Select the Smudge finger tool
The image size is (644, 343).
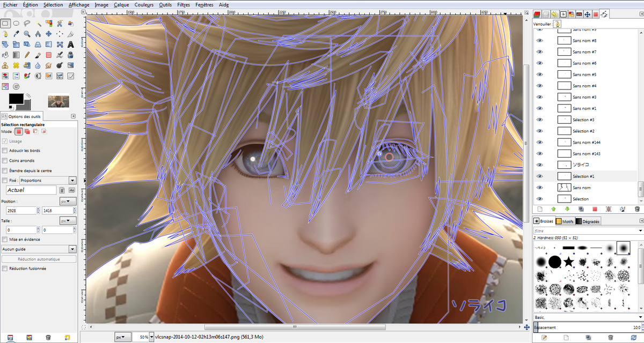[49, 65]
